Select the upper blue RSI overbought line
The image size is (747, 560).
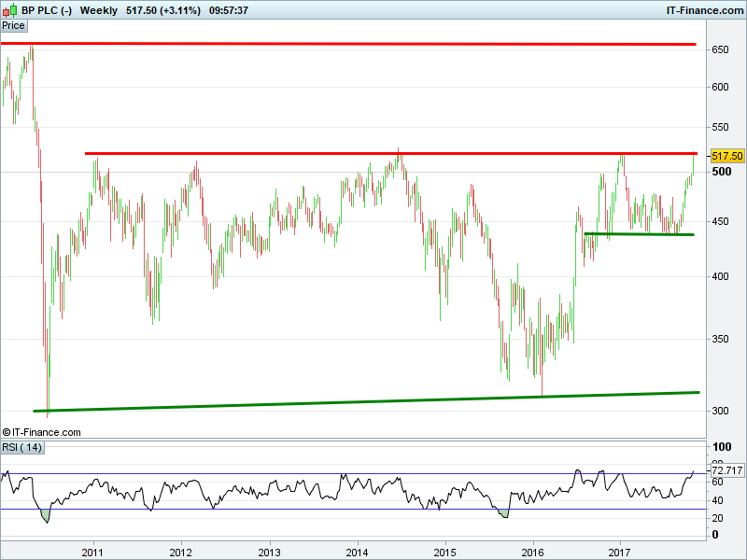pyautogui.click(x=354, y=474)
